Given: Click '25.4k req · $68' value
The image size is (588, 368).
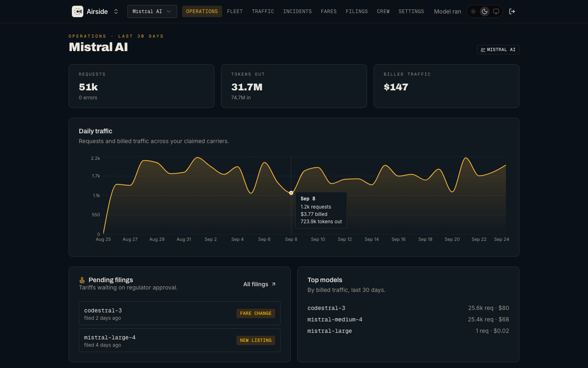Looking at the screenshot, I should [488, 319].
